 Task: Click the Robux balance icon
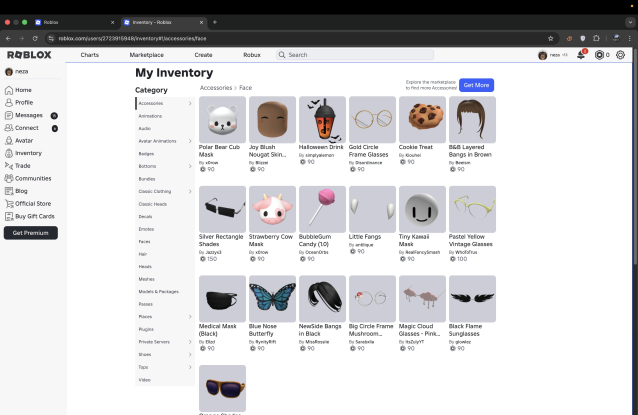600,55
